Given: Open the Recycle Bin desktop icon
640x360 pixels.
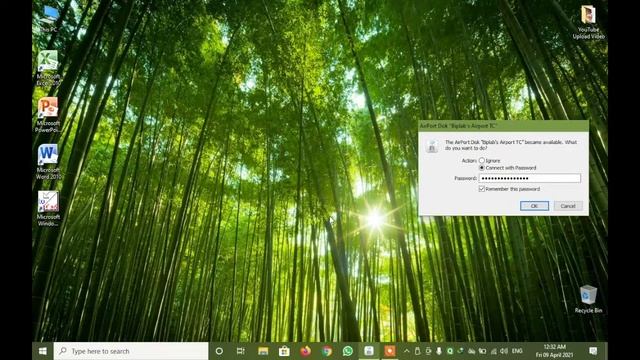Looking at the screenshot, I should tap(588, 299).
